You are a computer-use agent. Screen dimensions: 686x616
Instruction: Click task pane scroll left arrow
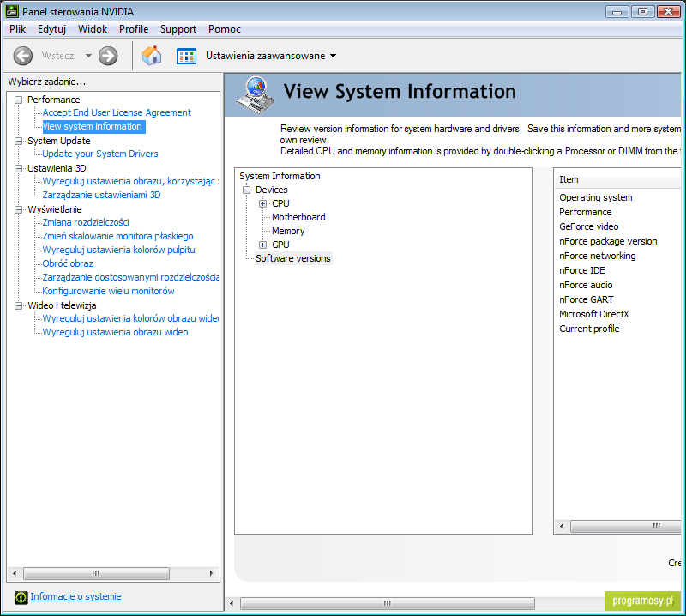pos(15,573)
